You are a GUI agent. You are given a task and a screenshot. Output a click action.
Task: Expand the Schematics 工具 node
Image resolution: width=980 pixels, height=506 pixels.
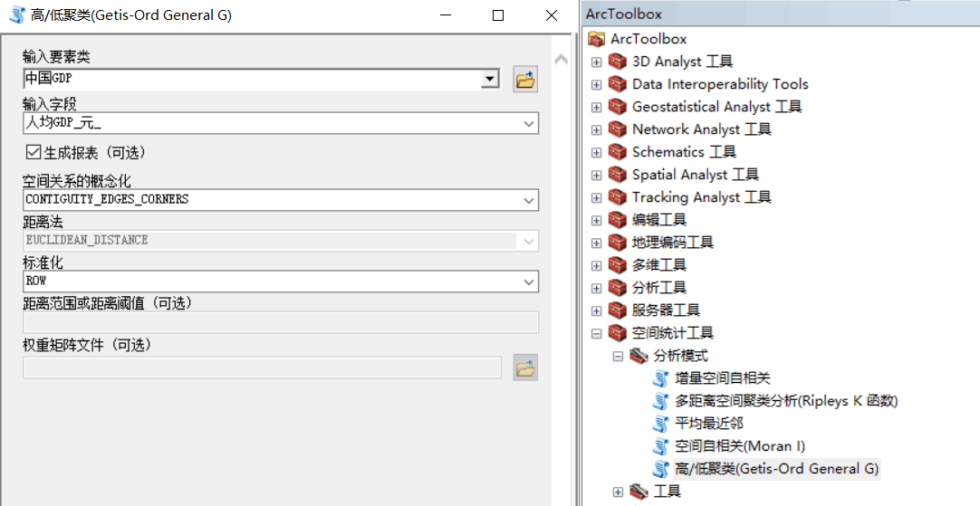point(596,152)
